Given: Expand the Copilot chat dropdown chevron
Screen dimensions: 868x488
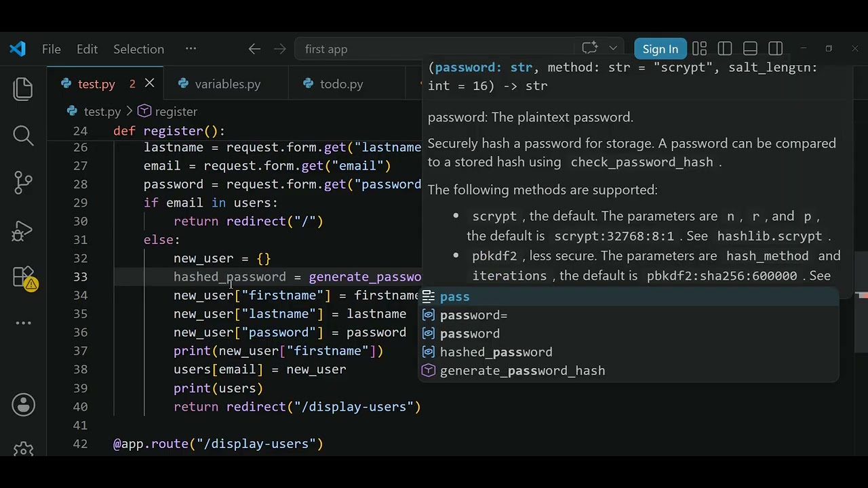Looking at the screenshot, I should tap(613, 48).
